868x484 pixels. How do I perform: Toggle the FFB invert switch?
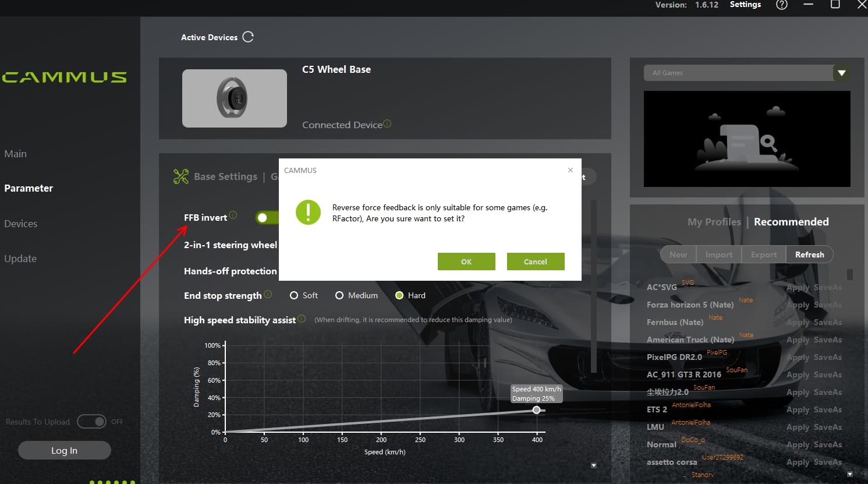point(267,217)
